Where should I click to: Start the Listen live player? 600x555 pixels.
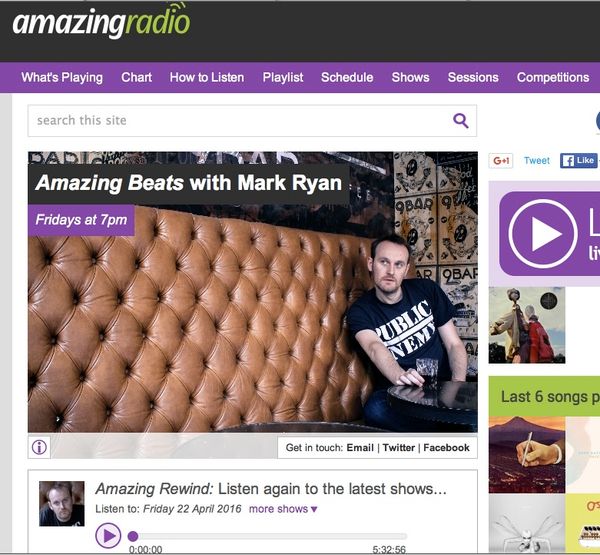click(x=543, y=233)
